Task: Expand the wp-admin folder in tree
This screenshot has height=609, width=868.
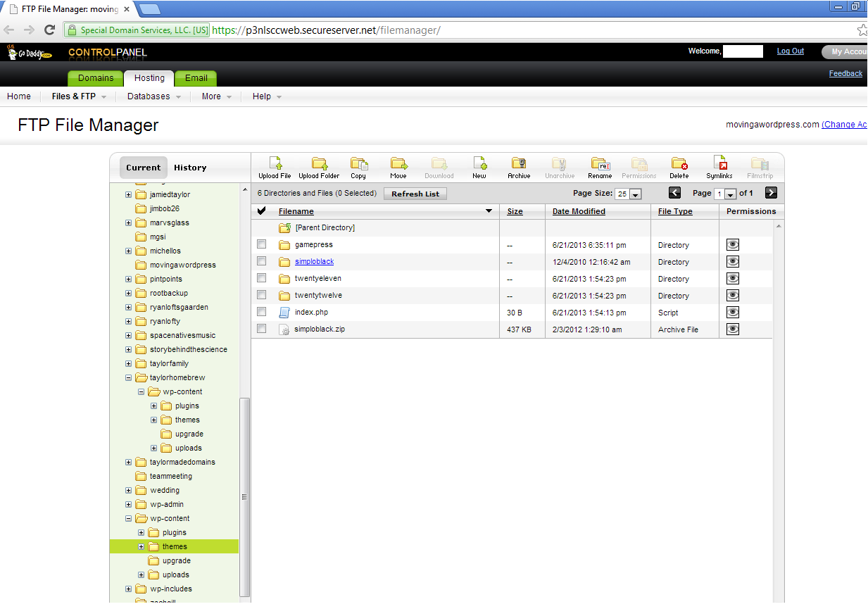Action: click(128, 504)
